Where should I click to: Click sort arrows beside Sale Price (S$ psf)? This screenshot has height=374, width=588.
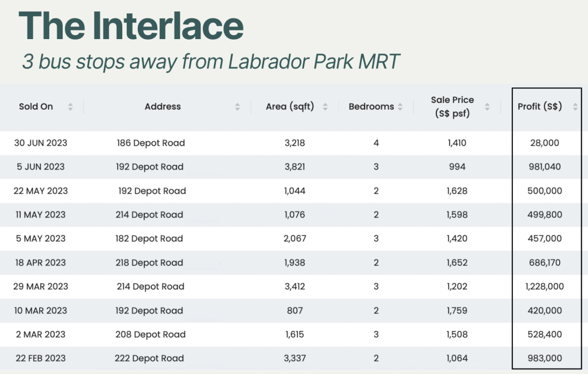[487, 107]
